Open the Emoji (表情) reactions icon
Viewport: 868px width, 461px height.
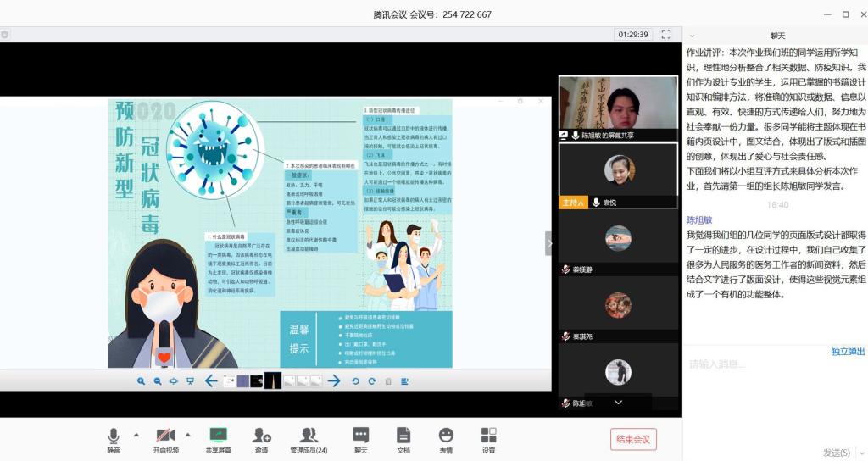pyautogui.click(x=446, y=436)
